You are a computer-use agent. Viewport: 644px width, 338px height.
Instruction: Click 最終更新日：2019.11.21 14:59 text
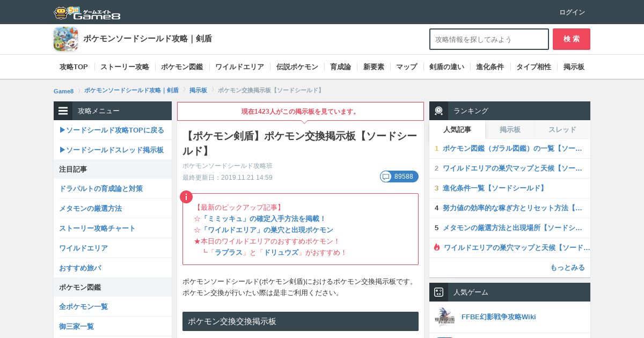click(228, 178)
